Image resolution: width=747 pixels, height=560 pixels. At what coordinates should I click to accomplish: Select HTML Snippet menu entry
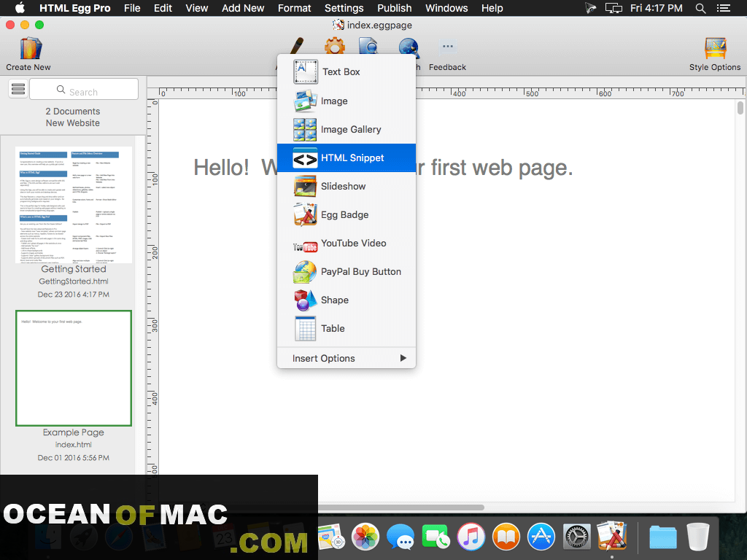tap(347, 158)
